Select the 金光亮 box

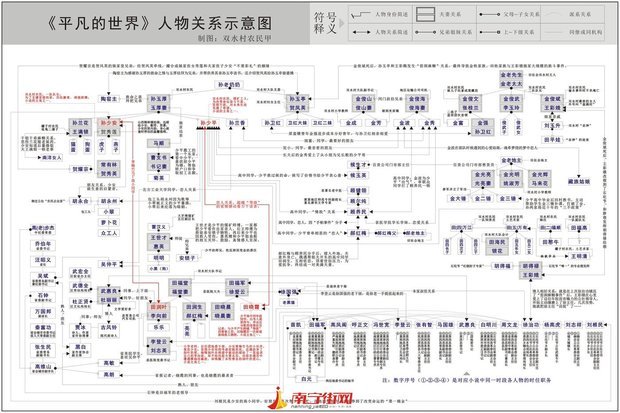tap(483, 174)
